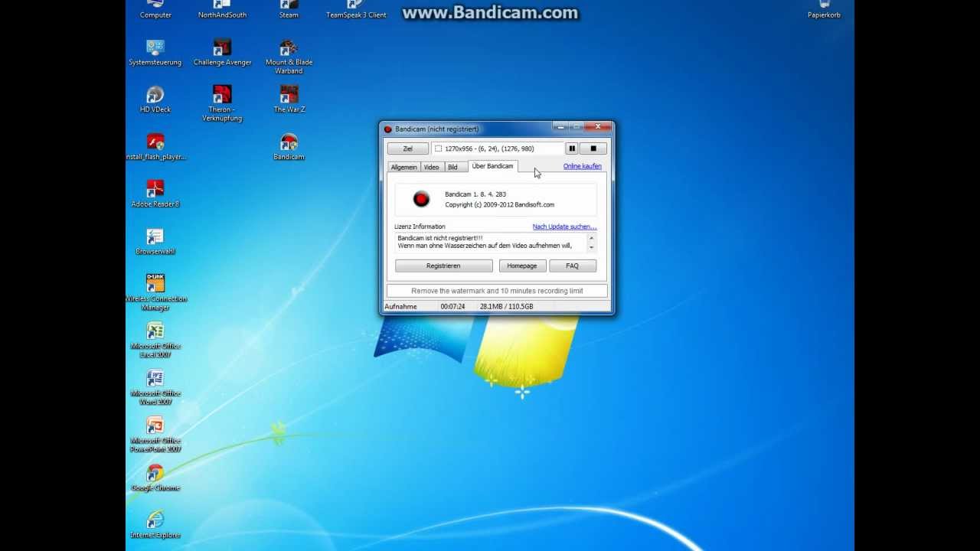Click the Aufnahme status bar entry
Viewport: 980px width, 551px height.
click(x=401, y=307)
